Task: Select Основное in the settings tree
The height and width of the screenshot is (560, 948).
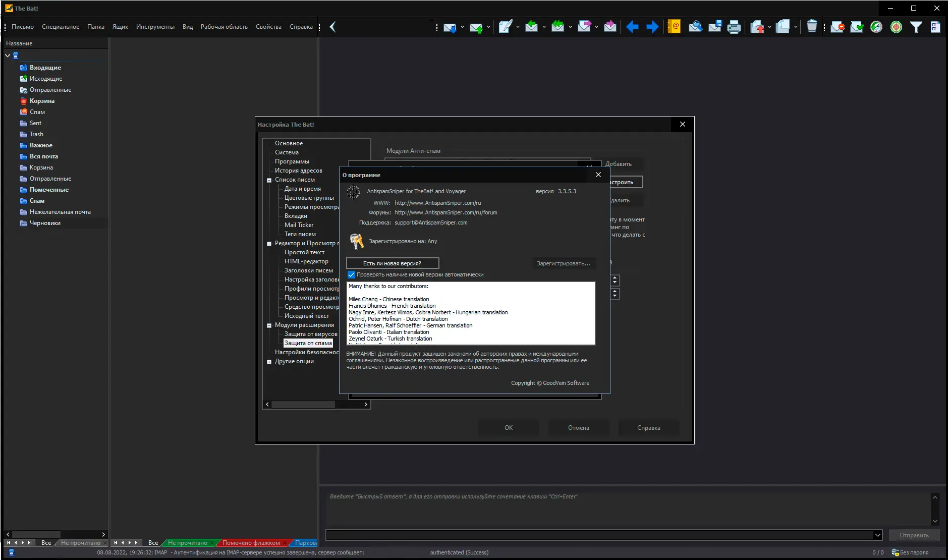Action: 289,143
